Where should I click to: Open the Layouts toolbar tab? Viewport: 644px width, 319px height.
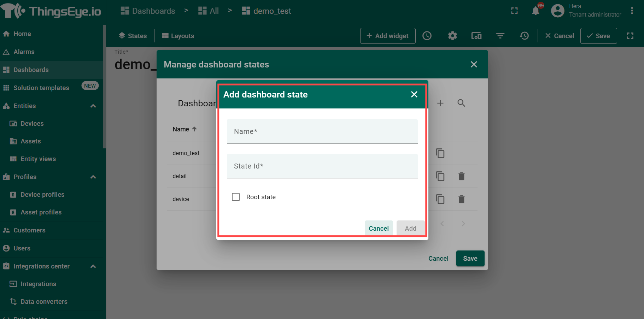pyautogui.click(x=178, y=36)
